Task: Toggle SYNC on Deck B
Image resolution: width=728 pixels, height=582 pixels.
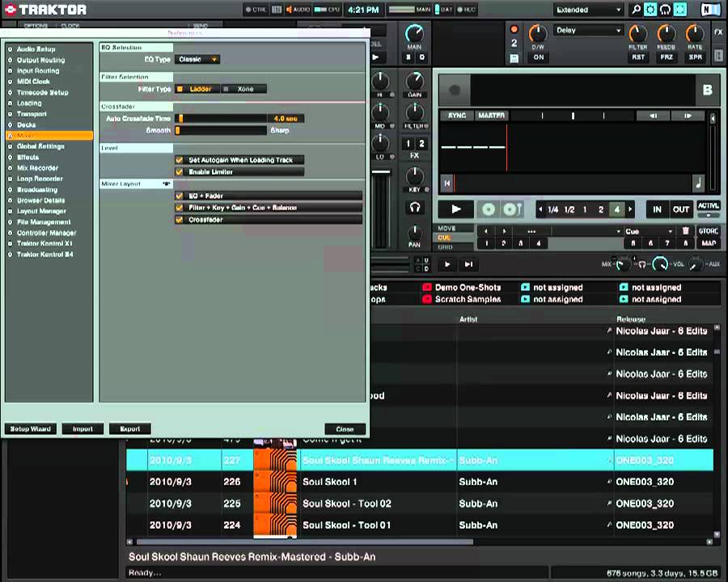Action: (457, 116)
